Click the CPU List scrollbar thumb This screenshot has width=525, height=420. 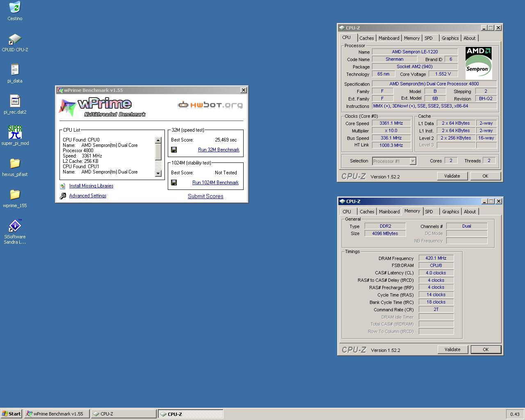click(158, 151)
